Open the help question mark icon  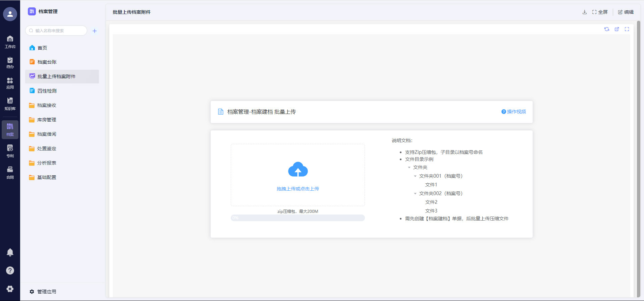(x=10, y=270)
